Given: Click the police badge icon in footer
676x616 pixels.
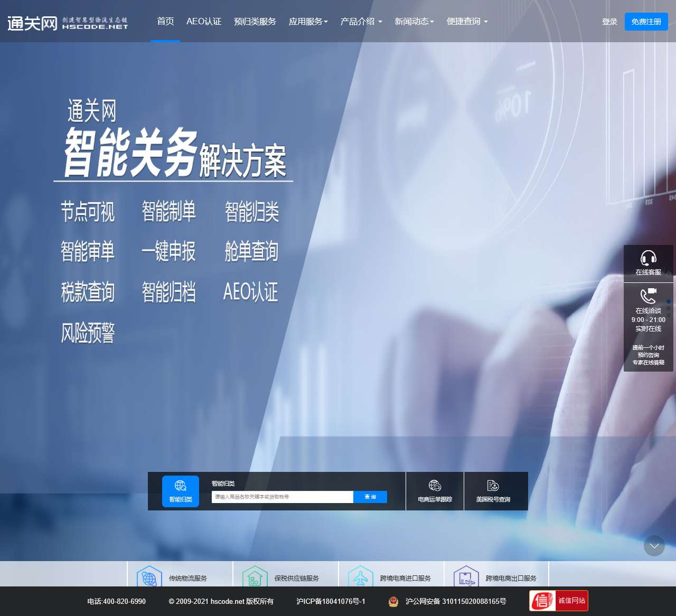Looking at the screenshot, I should pos(393,601).
